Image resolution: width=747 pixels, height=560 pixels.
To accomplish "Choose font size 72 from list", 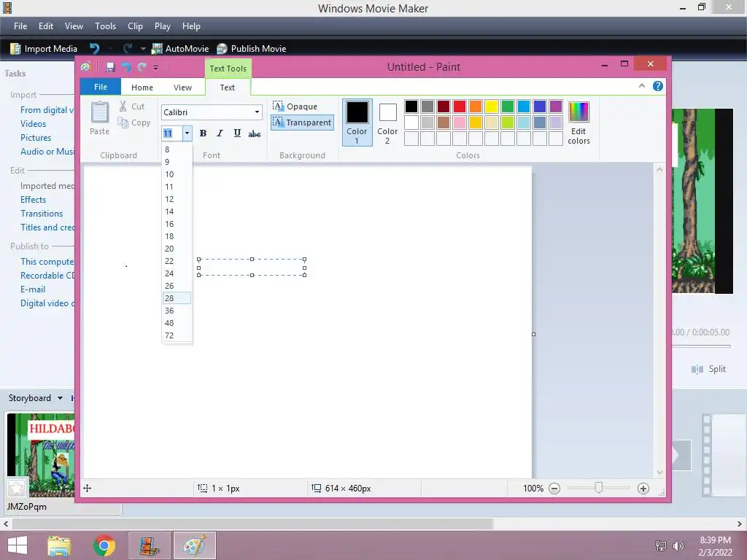I will coord(177,335).
